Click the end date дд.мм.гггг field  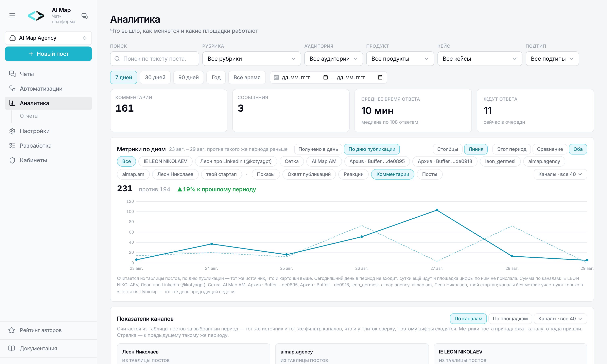359,77
